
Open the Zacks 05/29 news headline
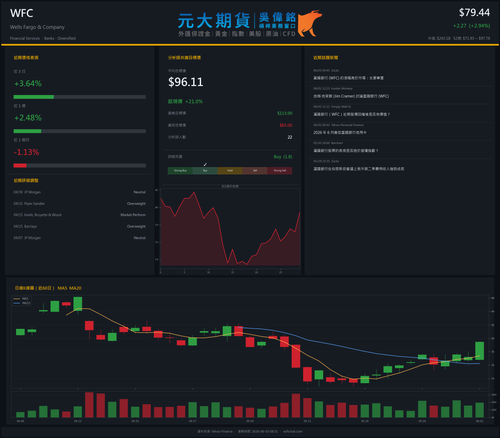(359, 169)
